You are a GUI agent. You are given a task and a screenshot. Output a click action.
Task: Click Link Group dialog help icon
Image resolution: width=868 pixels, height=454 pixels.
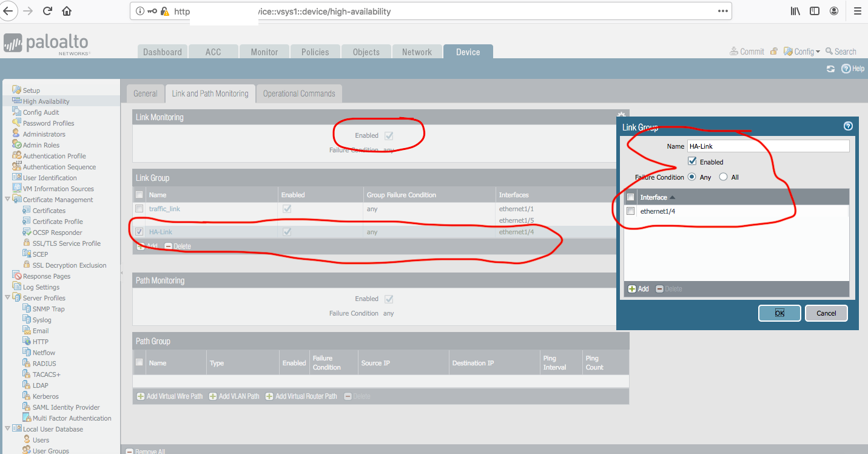click(848, 126)
